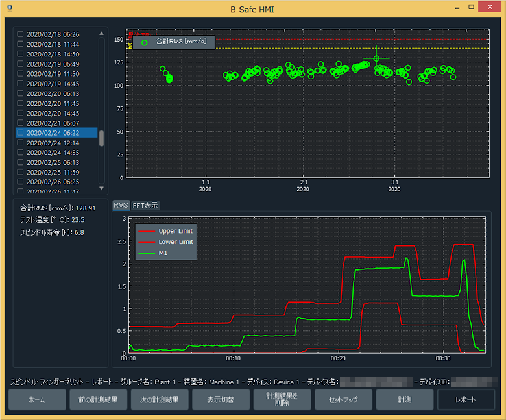Select the 2020/02/21 06:07 measurement entry
Screen dimensions: 506x420
(x=56, y=123)
